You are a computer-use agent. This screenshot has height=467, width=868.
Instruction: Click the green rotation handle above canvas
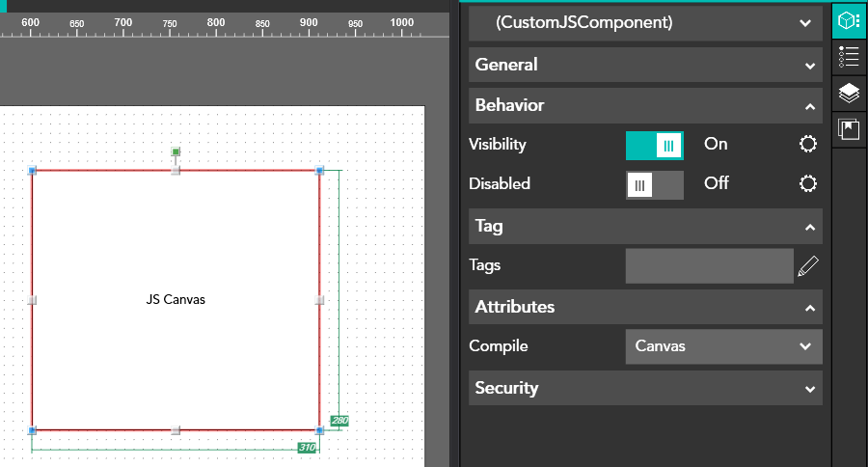click(x=176, y=151)
